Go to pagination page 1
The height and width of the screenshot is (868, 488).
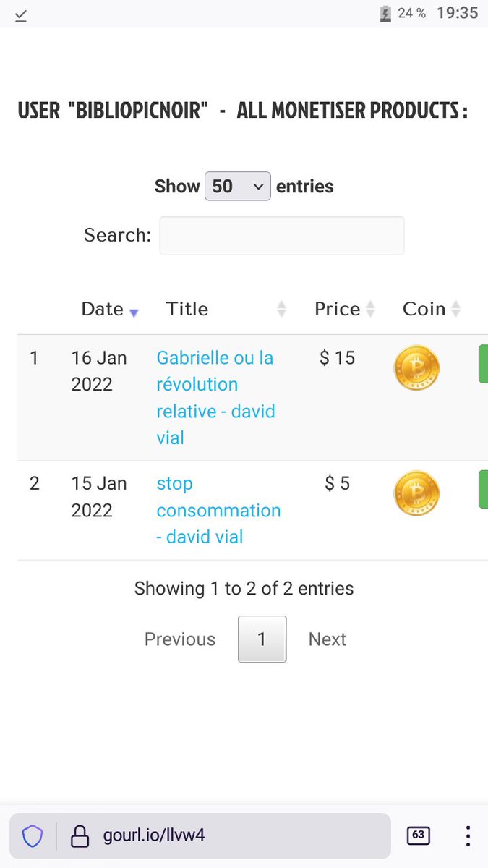(x=262, y=639)
